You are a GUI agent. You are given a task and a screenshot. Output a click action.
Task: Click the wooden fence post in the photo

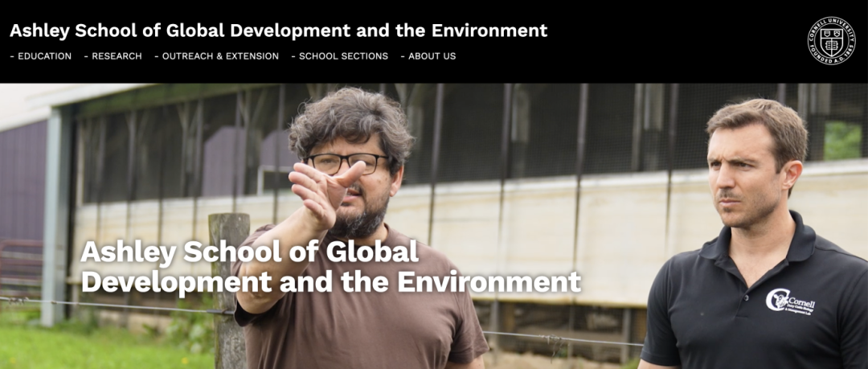tap(227, 288)
